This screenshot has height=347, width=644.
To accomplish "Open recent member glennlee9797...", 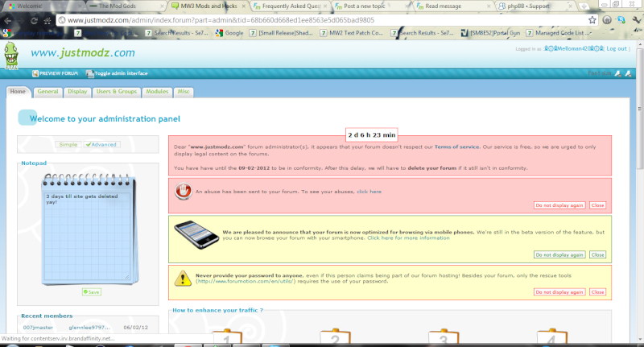I will click(89, 328).
